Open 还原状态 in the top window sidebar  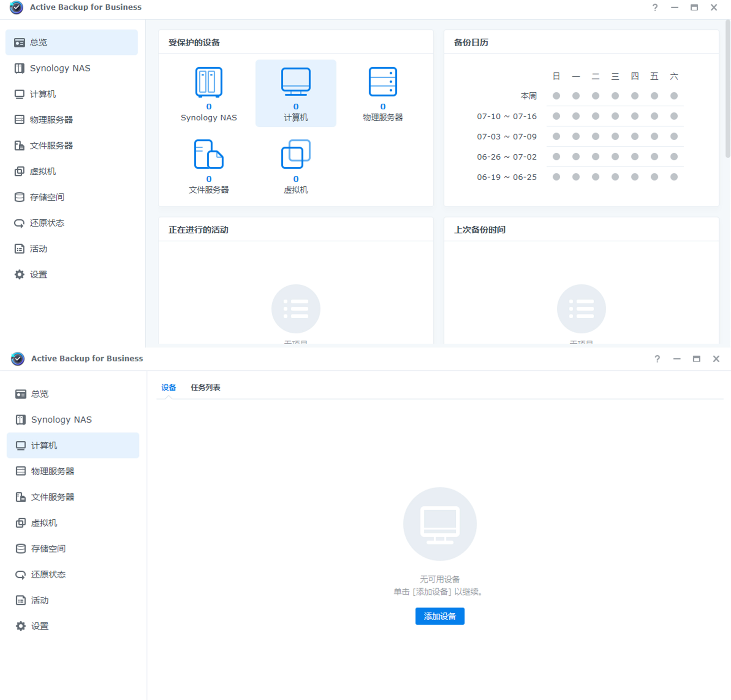(x=47, y=223)
